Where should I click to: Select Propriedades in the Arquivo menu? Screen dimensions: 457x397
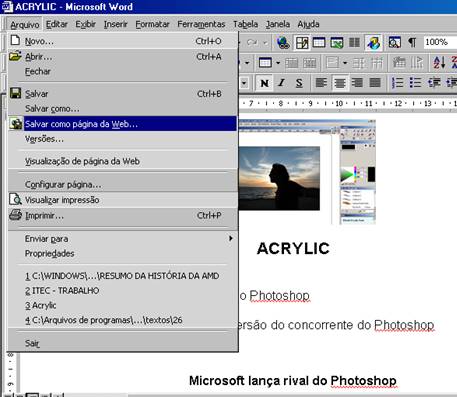click(x=123, y=254)
